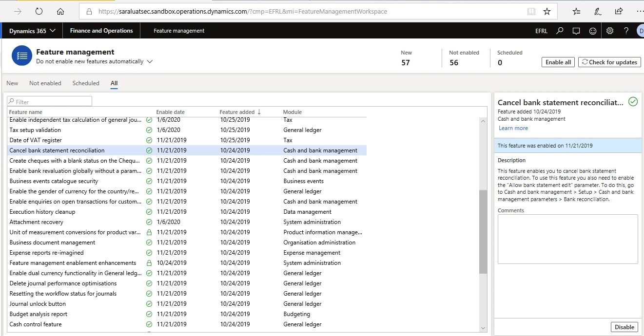Click status icon for Attachment recovery

tap(149, 222)
